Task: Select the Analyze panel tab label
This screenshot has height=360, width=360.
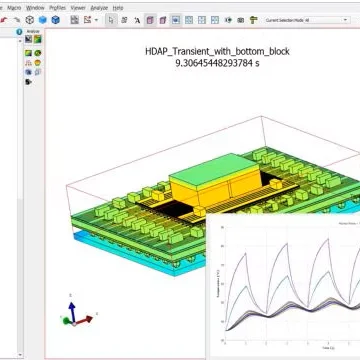Action: pos(33,31)
